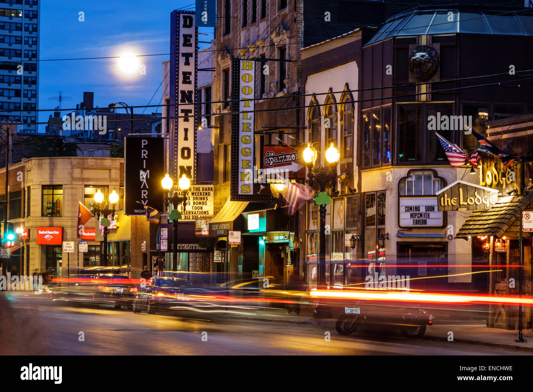This screenshot has height=392, width=533.
Task: Click the green traffic light
Action: click(x=10, y=237)
